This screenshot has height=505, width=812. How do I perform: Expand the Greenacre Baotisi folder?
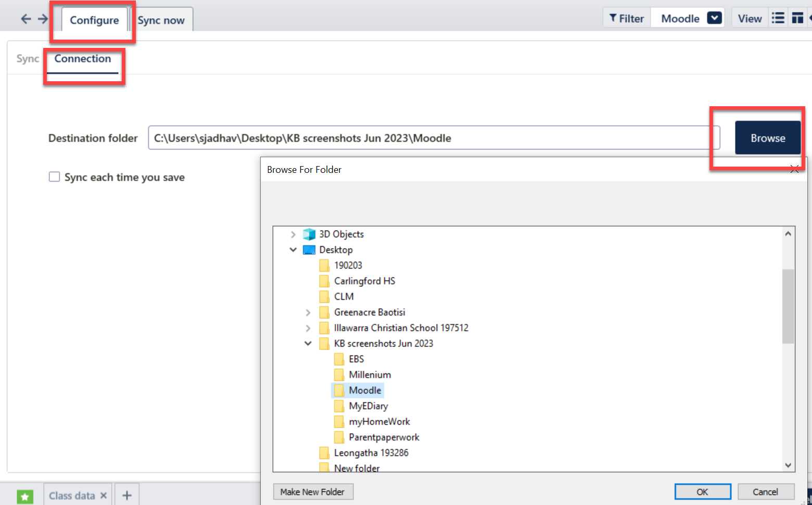(x=308, y=312)
